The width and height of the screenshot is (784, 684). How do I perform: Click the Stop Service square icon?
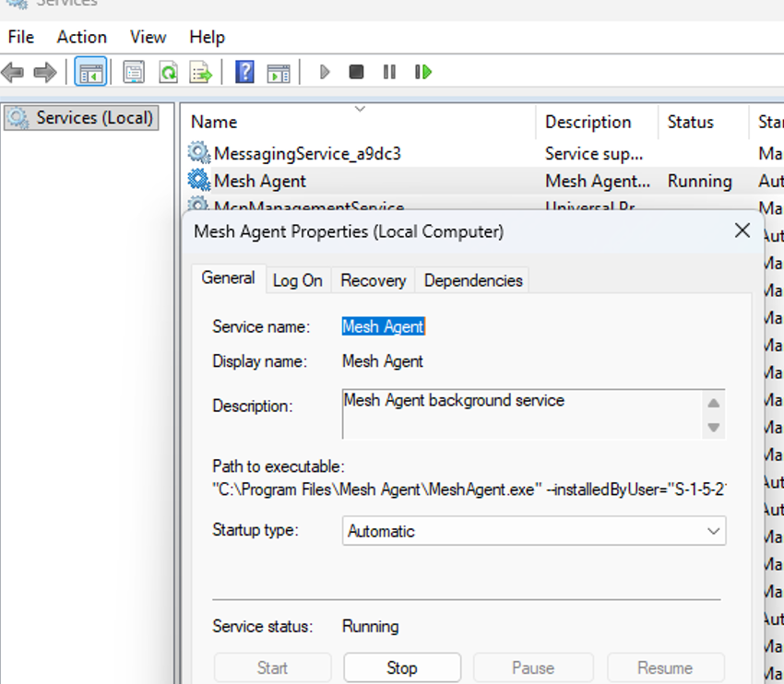coord(356,73)
